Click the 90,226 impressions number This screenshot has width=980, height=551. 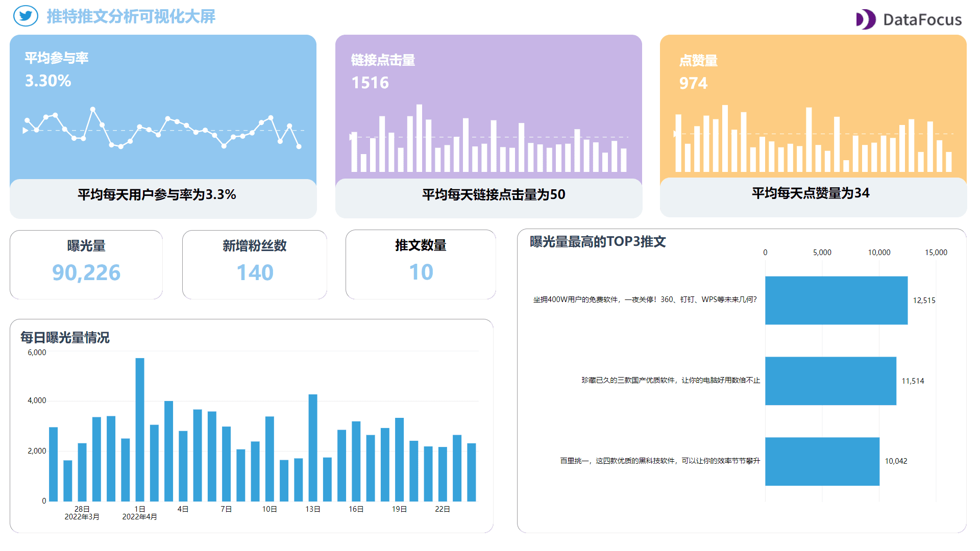86,272
